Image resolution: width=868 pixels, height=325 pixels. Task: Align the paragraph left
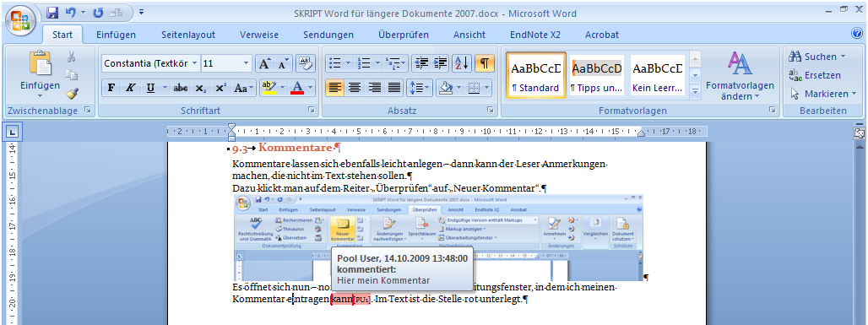click(x=334, y=88)
